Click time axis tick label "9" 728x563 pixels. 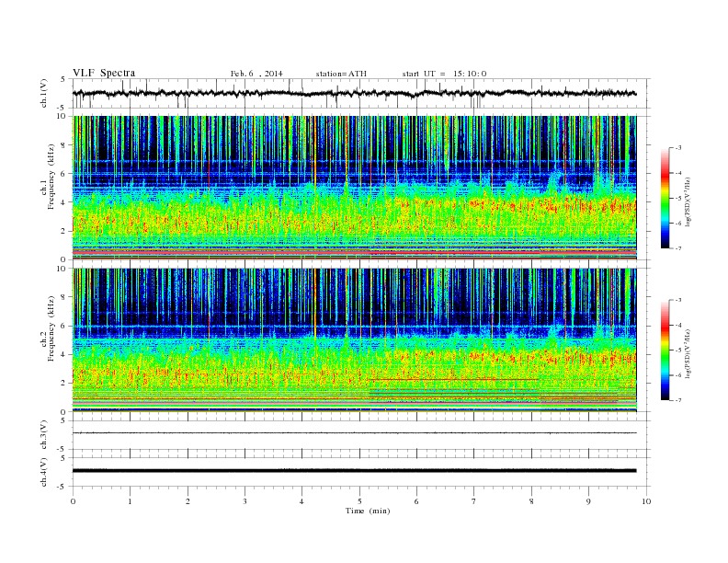click(x=588, y=501)
